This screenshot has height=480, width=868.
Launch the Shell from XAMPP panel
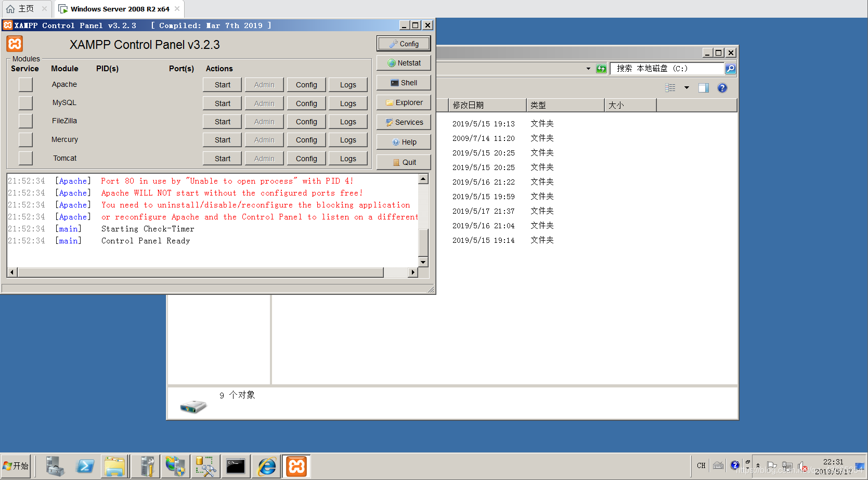click(x=404, y=83)
